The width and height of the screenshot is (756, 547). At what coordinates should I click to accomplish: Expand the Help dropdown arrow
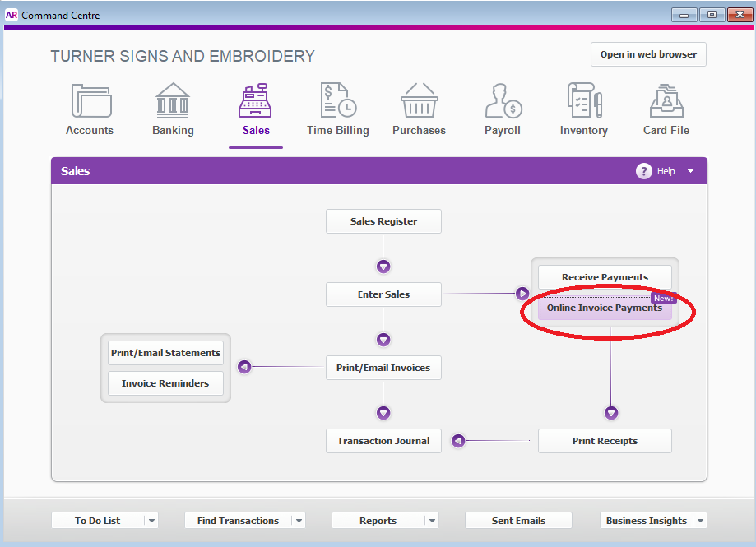pos(690,171)
